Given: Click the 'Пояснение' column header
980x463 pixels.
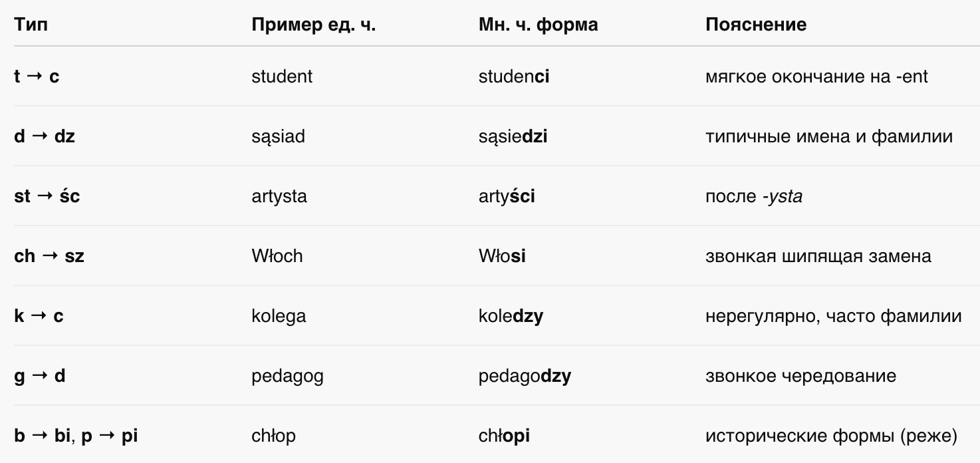Looking at the screenshot, I should click(x=756, y=25).
